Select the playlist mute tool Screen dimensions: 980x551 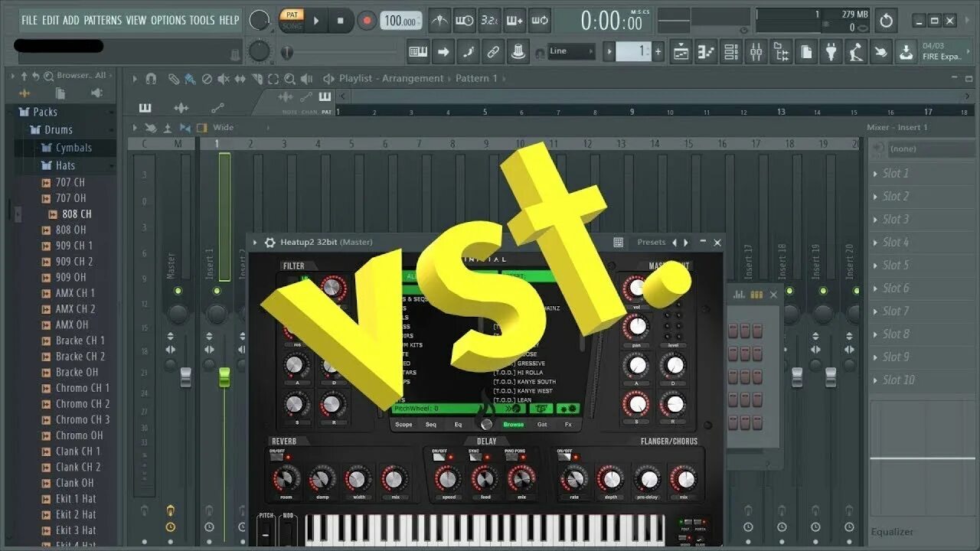223,79
